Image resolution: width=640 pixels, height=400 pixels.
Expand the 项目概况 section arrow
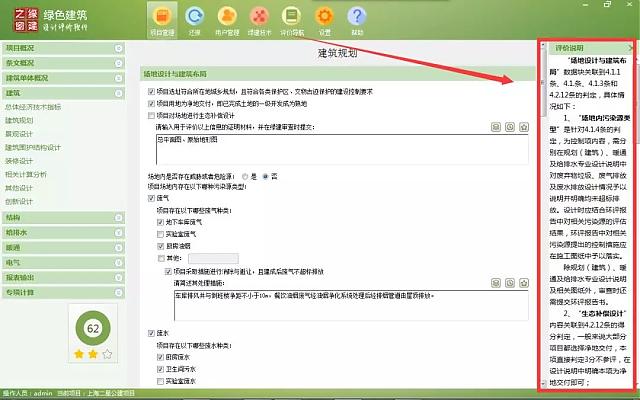pos(118,48)
